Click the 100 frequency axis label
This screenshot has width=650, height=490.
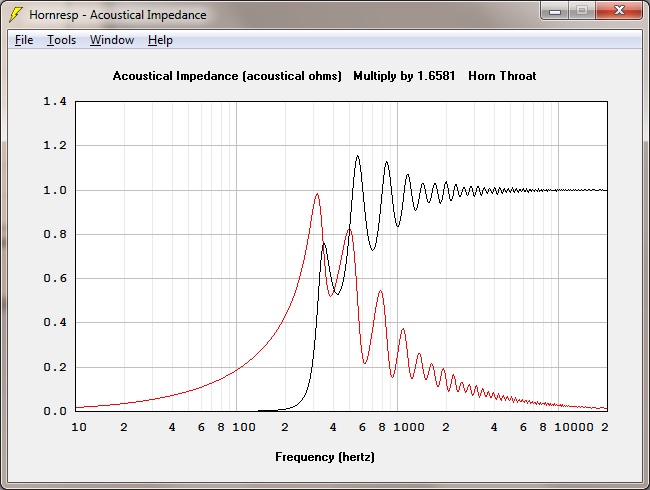tap(244, 427)
